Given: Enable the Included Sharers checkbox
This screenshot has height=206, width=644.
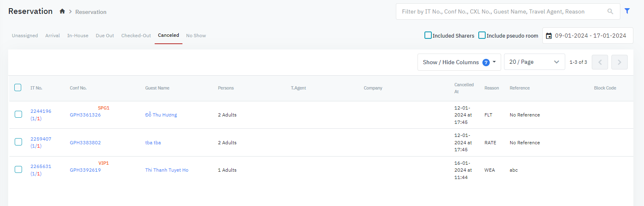Looking at the screenshot, I should click(x=428, y=36).
